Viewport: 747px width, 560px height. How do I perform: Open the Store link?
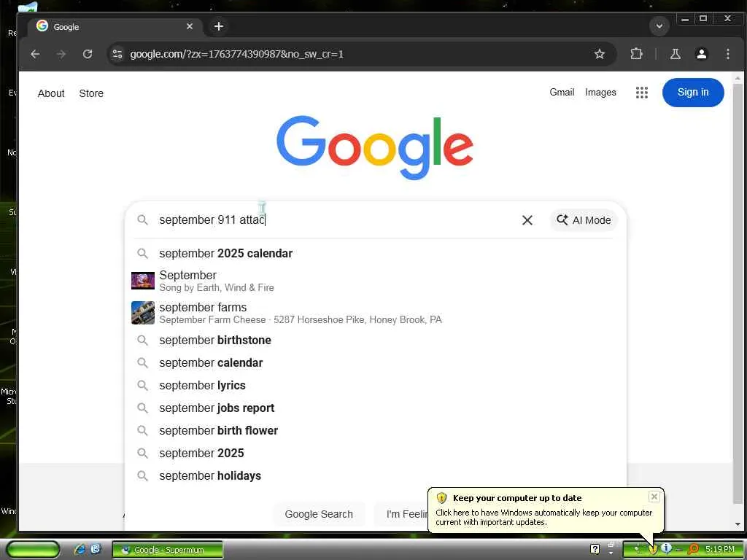[91, 93]
